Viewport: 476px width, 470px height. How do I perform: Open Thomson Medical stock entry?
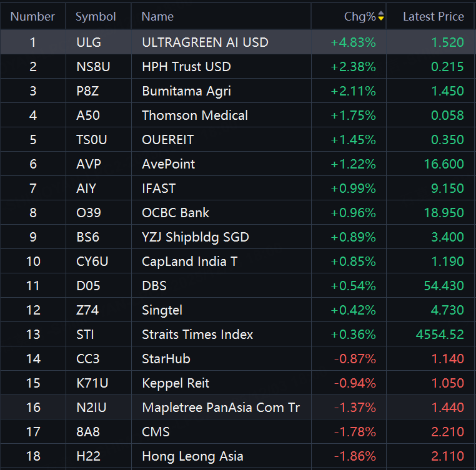coord(195,115)
